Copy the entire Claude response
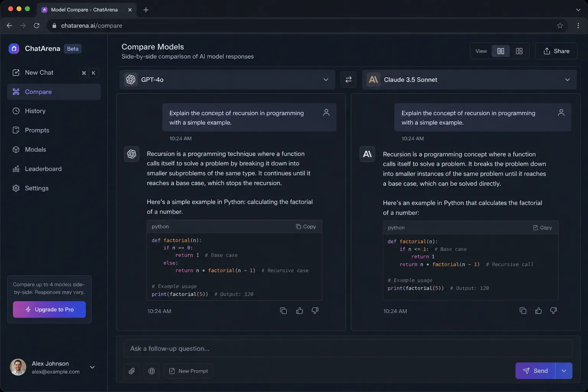 [x=523, y=311]
